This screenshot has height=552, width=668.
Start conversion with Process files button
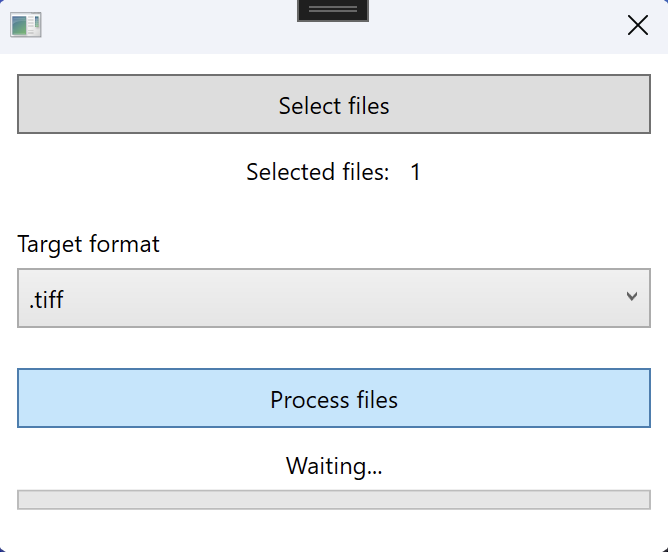click(x=334, y=398)
